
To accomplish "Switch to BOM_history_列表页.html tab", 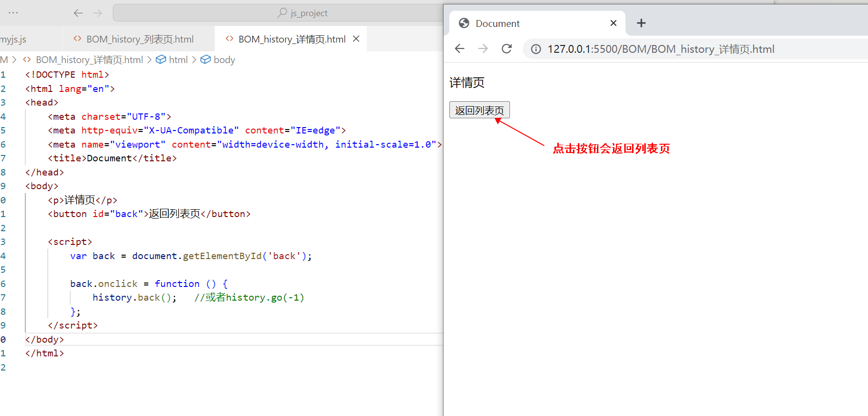I will click(x=139, y=39).
